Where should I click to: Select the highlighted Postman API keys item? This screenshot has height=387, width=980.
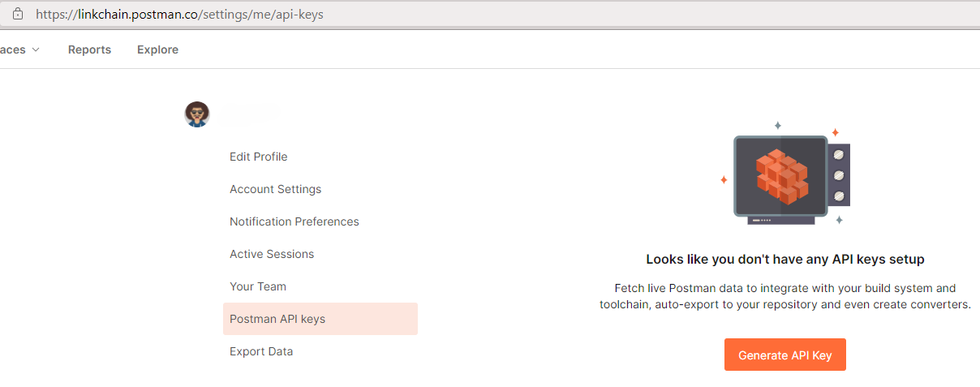(320, 319)
